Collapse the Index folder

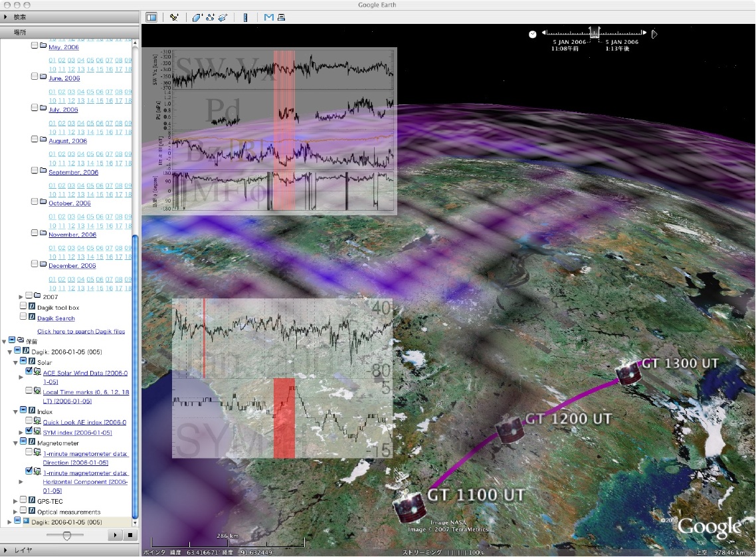pos(15,412)
